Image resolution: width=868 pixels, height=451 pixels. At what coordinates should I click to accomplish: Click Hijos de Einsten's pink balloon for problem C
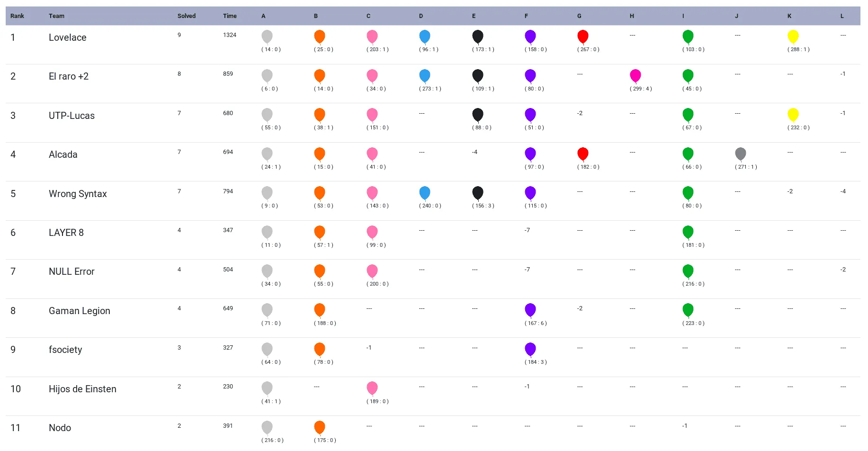(372, 388)
